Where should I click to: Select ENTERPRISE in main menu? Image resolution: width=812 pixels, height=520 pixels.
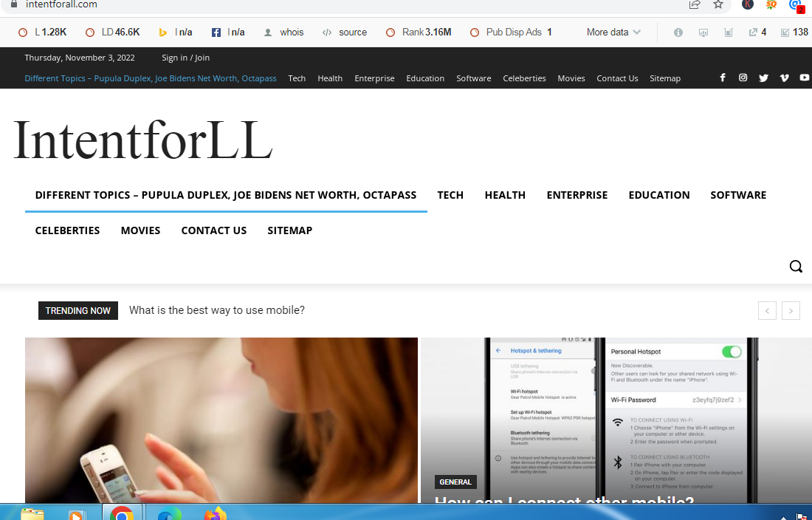[x=577, y=195]
